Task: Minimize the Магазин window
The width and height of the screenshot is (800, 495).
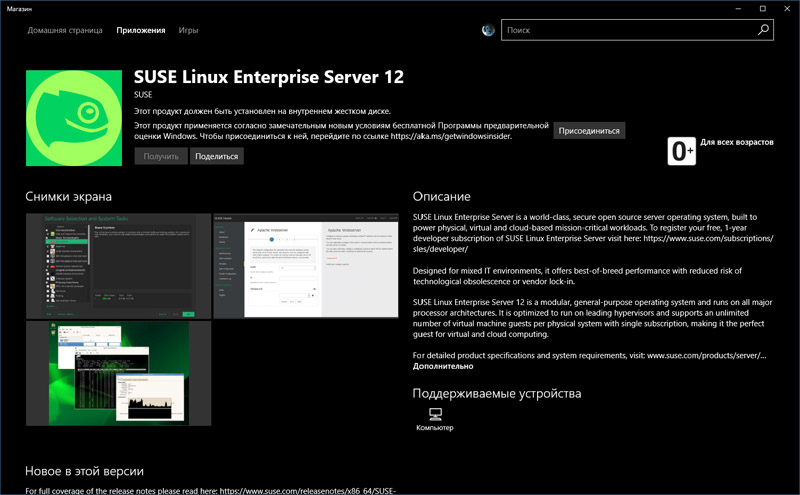Action: 738,9
